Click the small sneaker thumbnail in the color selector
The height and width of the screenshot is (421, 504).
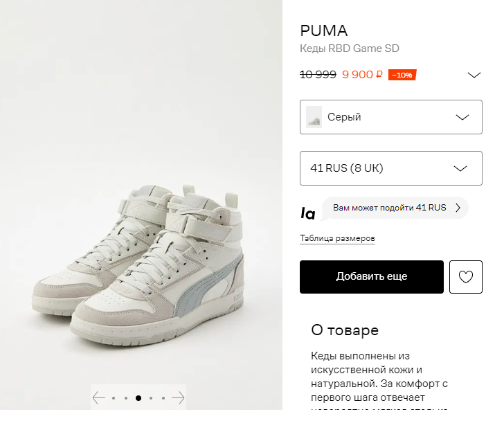pos(314,117)
